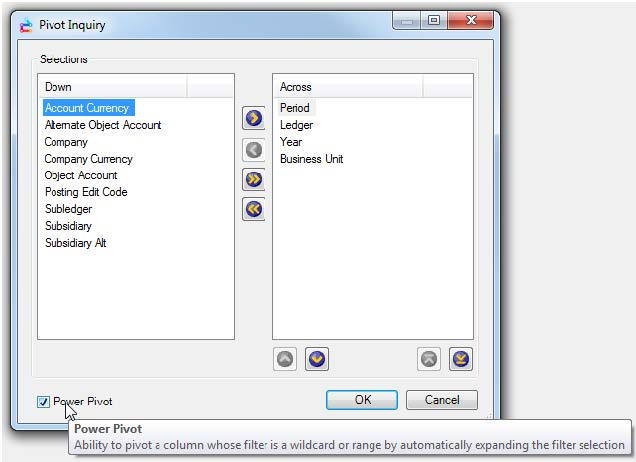The image size is (636, 462).
Task: Confirm the dialog with OK
Action: [x=362, y=400]
